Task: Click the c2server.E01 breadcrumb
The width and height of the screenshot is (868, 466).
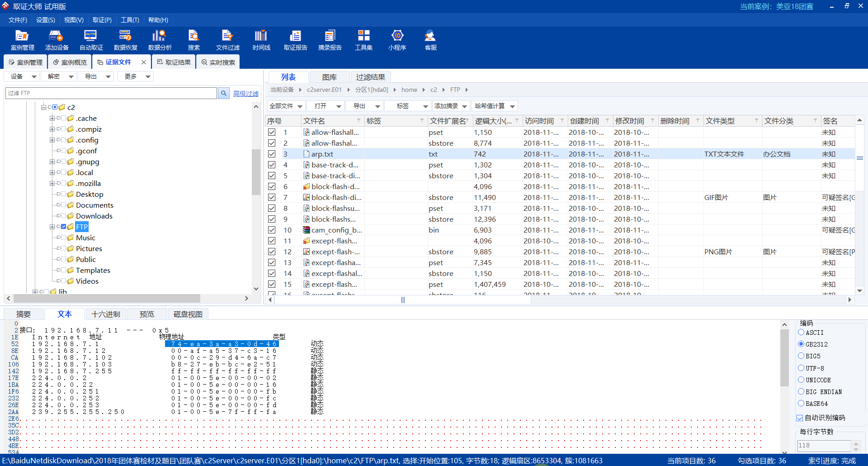Action: (324, 90)
